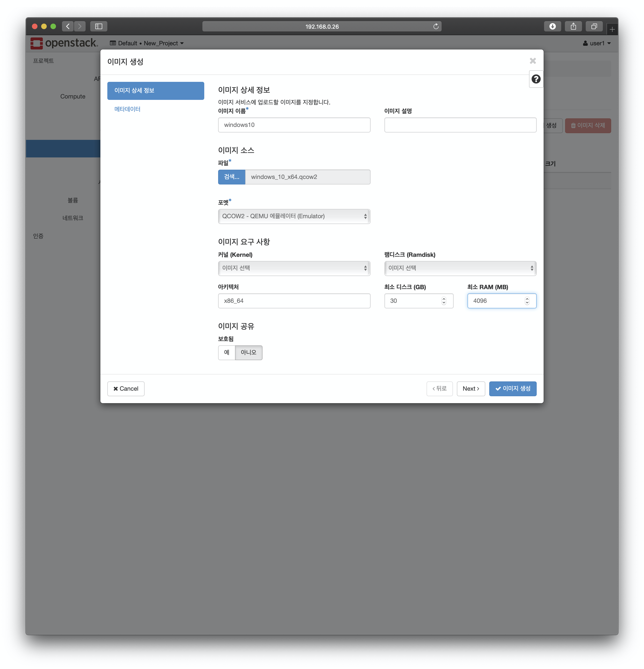The width and height of the screenshot is (644, 669).
Task: Select the 이미지 상세 정보 tab
Action: 155,90
